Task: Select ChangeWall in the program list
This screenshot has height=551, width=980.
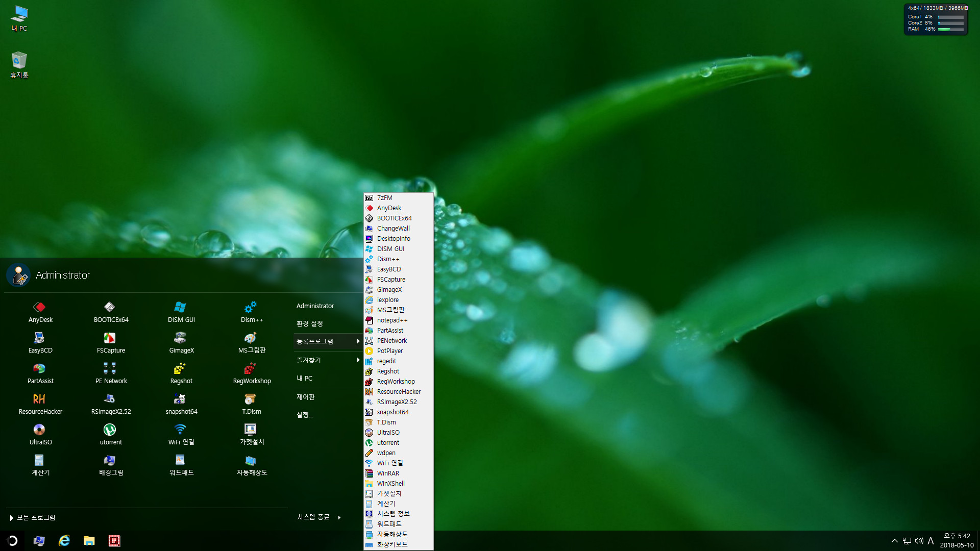Action: (399, 228)
